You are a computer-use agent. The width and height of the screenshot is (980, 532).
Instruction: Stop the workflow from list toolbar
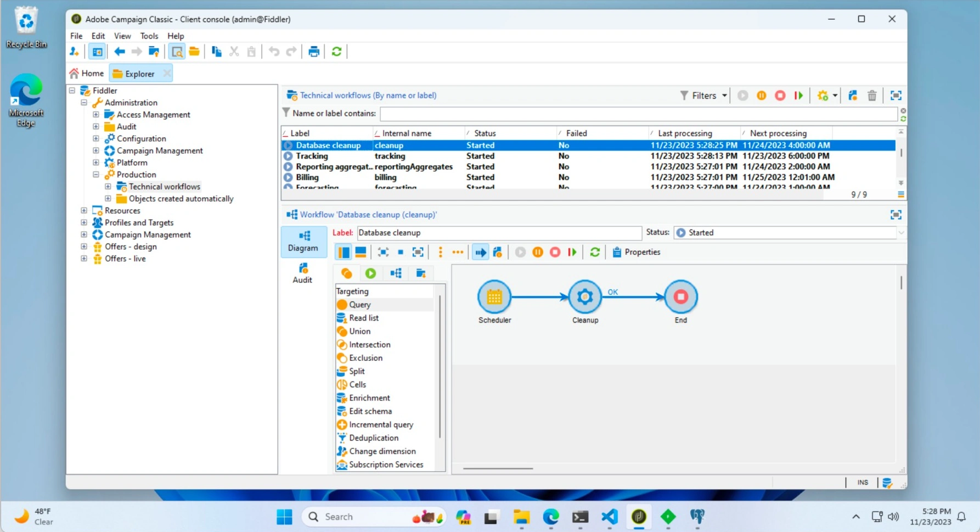780,96
